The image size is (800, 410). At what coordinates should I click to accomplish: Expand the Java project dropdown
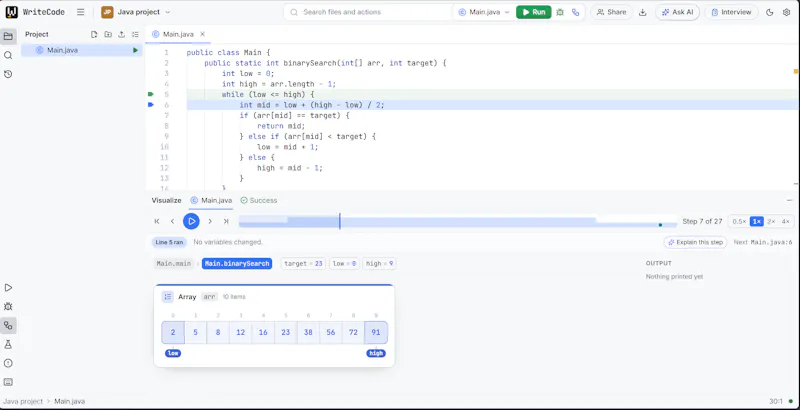[x=136, y=12]
